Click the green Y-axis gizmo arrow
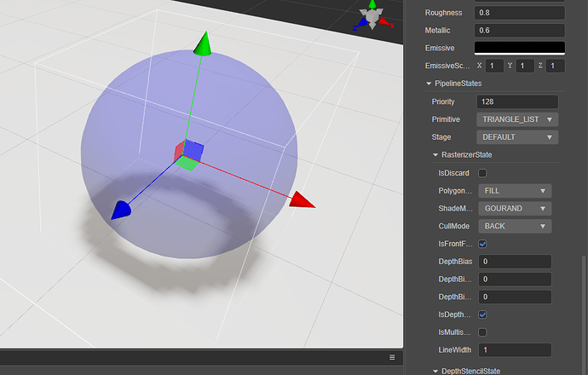This screenshot has height=375, width=588. [x=204, y=44]
